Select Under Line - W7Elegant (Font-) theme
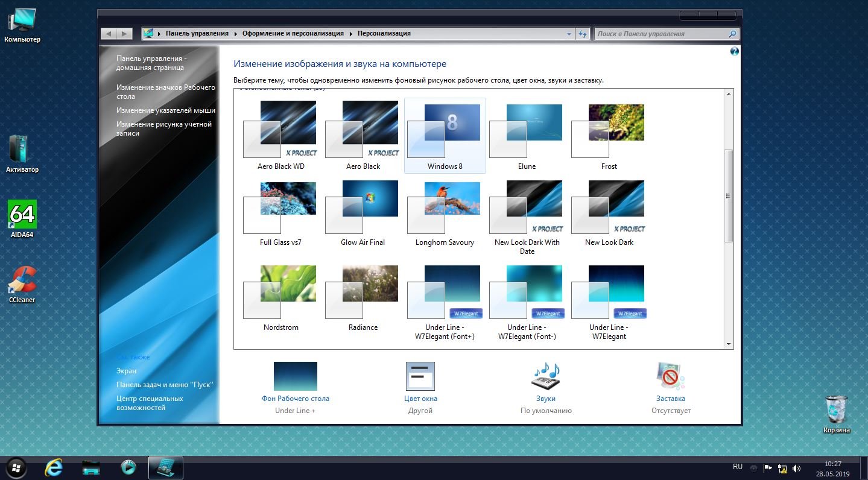The image size is (868, 480). tap(527, 303)
